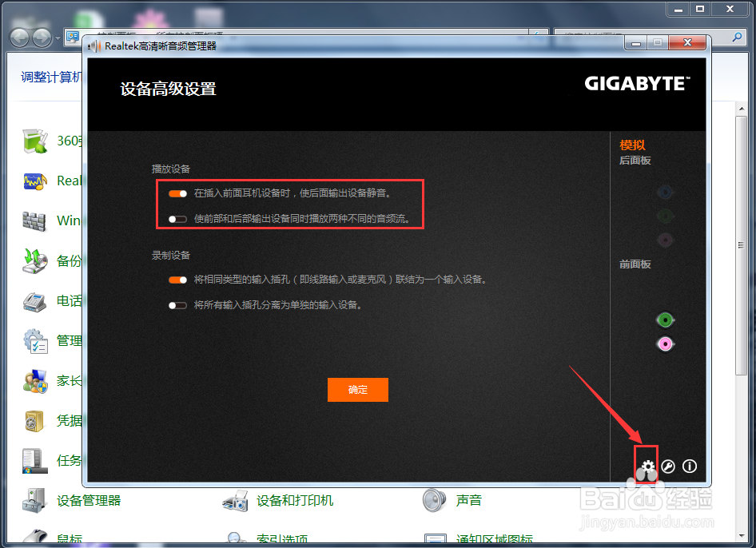Select the 模拟 tab in Realtek manager
This screenshot has width=756, height=548.
632,145
